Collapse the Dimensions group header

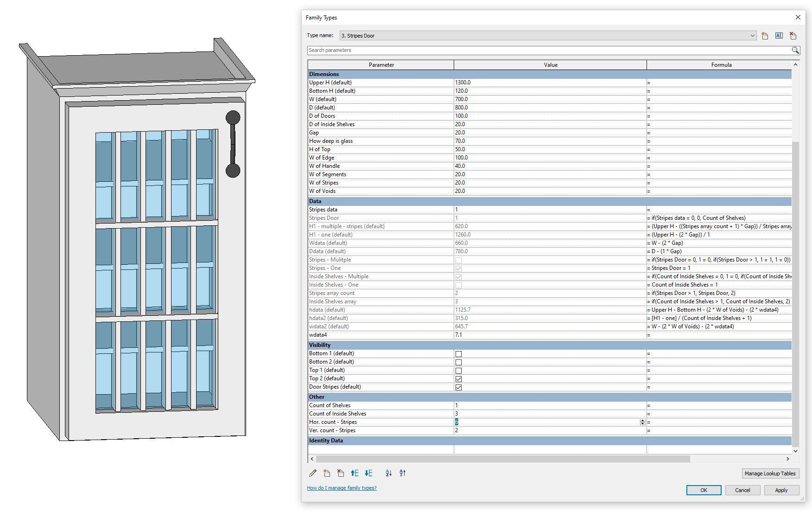click(x=550, y=74)
